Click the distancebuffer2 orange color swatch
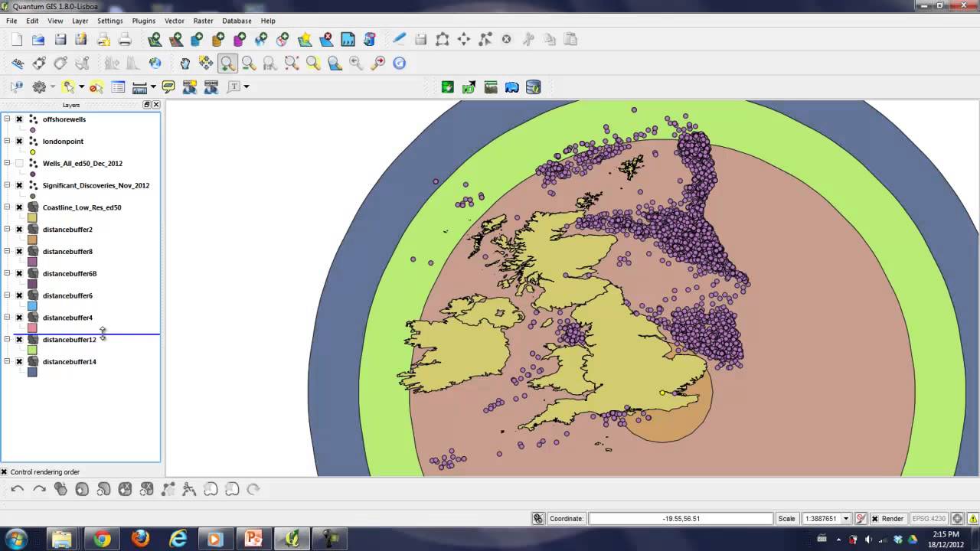 pyautogui.click(x=32, y=240)
